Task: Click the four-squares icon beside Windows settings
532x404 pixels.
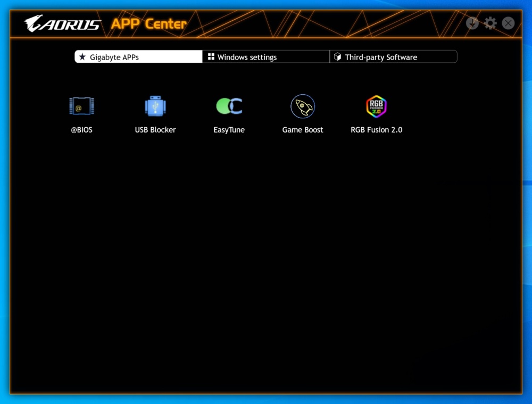Action: (211, 57)
